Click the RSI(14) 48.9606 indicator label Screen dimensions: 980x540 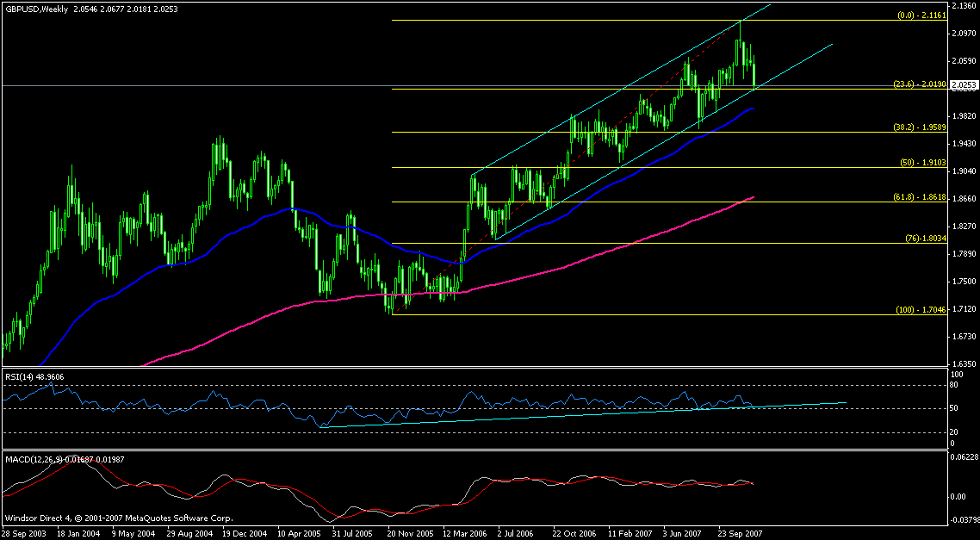click(36, 376)
